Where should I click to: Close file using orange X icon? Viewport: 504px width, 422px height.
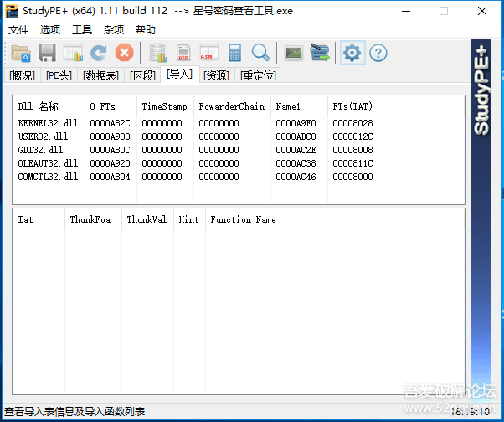point(125,53)
